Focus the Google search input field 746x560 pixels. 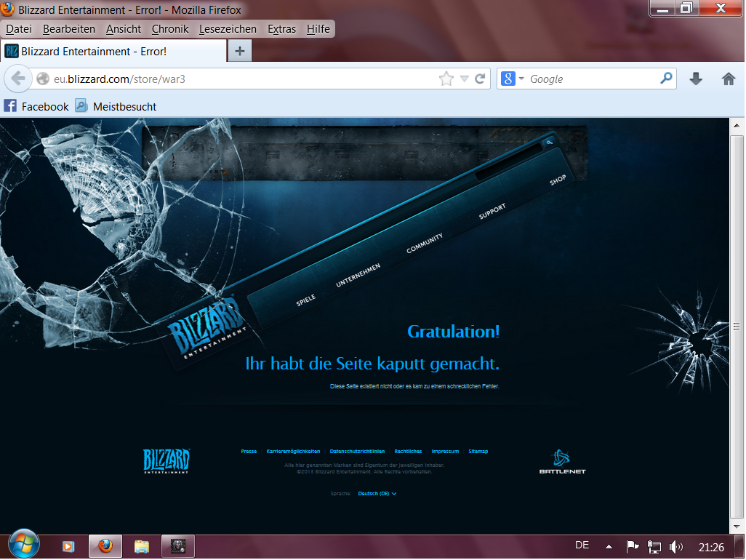click(x=593, y=79)
